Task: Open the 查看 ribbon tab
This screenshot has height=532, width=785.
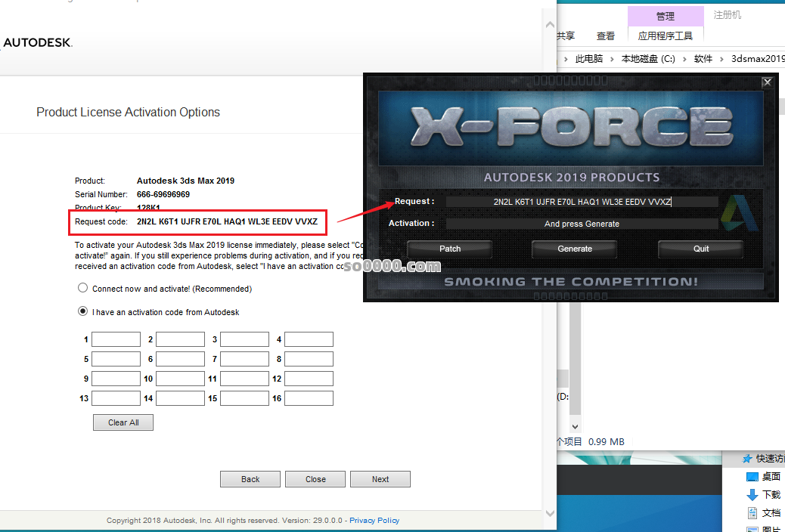Action: coord(606,36)
